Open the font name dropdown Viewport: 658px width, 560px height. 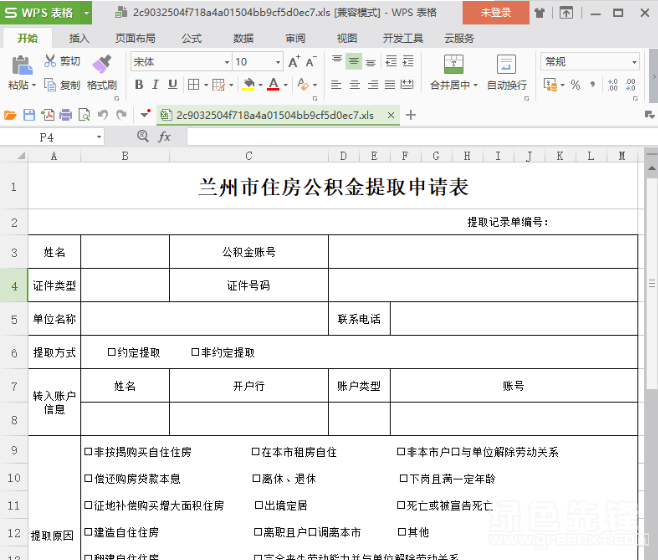(227, 62)
